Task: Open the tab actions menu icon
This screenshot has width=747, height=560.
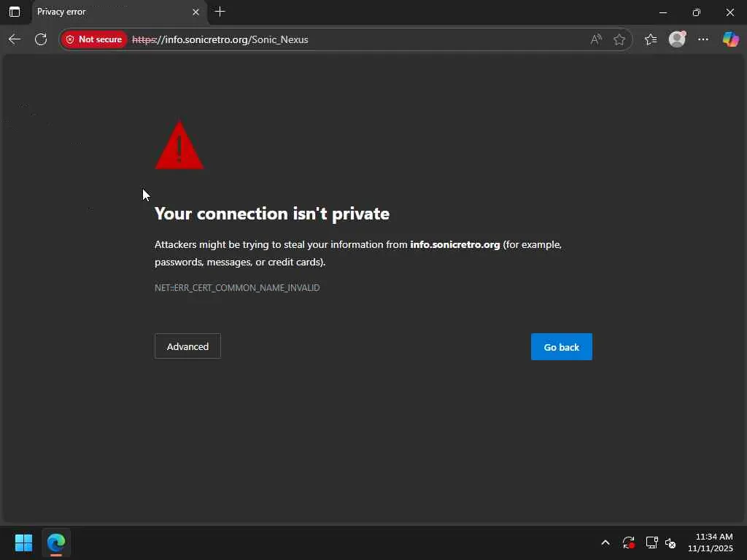Action: [x=15, y=12]
